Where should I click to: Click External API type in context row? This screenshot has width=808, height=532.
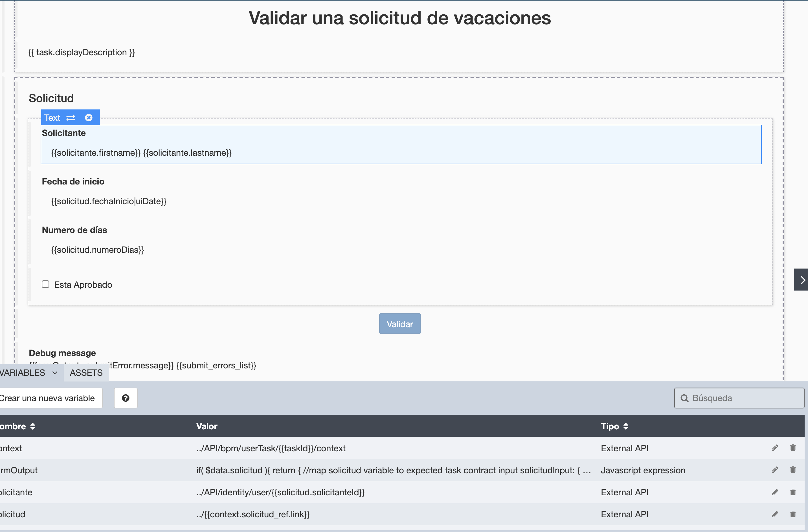pos(624,448)
